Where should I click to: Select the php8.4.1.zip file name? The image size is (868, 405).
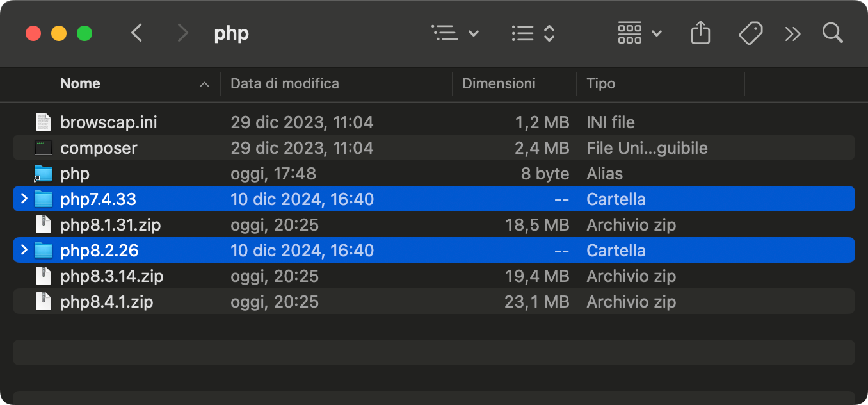point(106,302)
